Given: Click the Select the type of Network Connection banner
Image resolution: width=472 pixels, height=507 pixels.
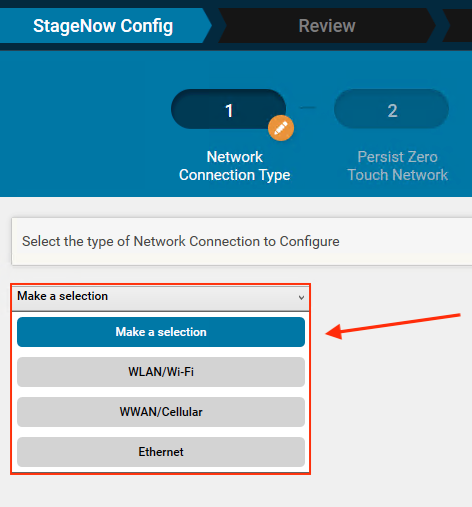Looking at the screenshot, I should [x=242, y=241].
